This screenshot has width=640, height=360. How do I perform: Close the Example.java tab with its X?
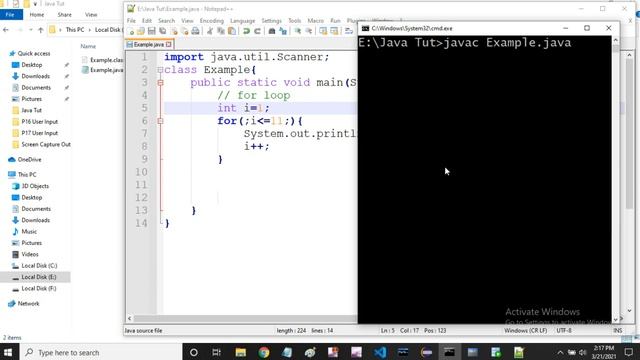[x=169, y=44]
